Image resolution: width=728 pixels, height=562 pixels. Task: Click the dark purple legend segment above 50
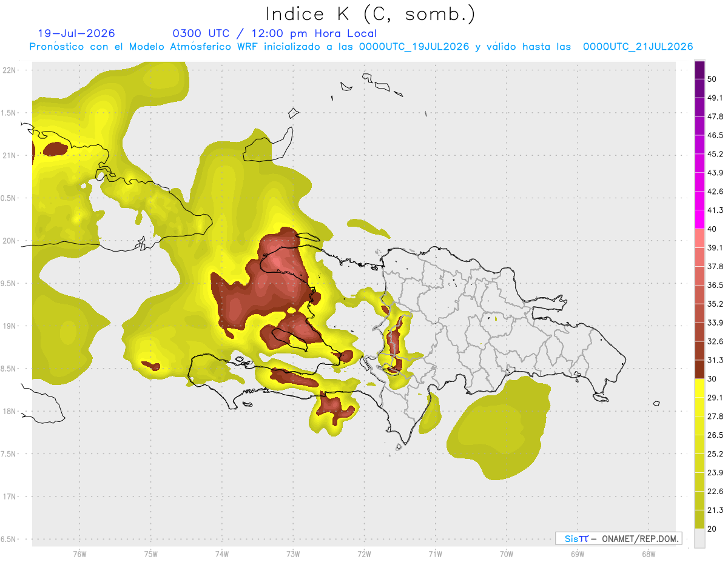coord(699,70)
